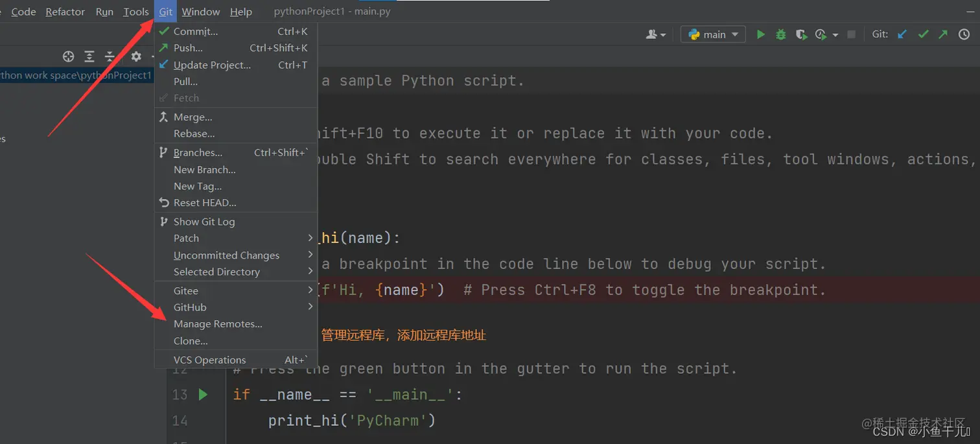The width and height of the screenshot is (980, 444).
Task: Open the Tools menu
Action: pos(136,12)
